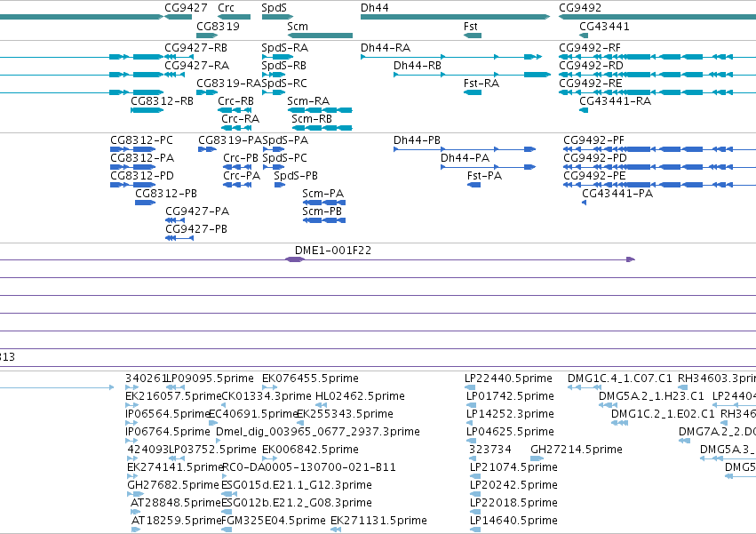Select protein Scm-PA
Viewport: 756px width, 534px height.
(324, 202)
